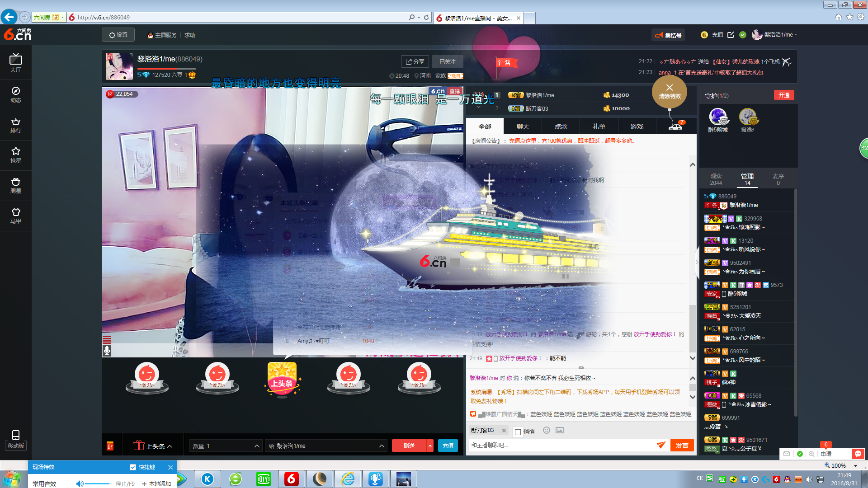This screenshot has height=488, width=868.
Task: Open 主播服务 broadcaster services link
Action: pos(162,35)
